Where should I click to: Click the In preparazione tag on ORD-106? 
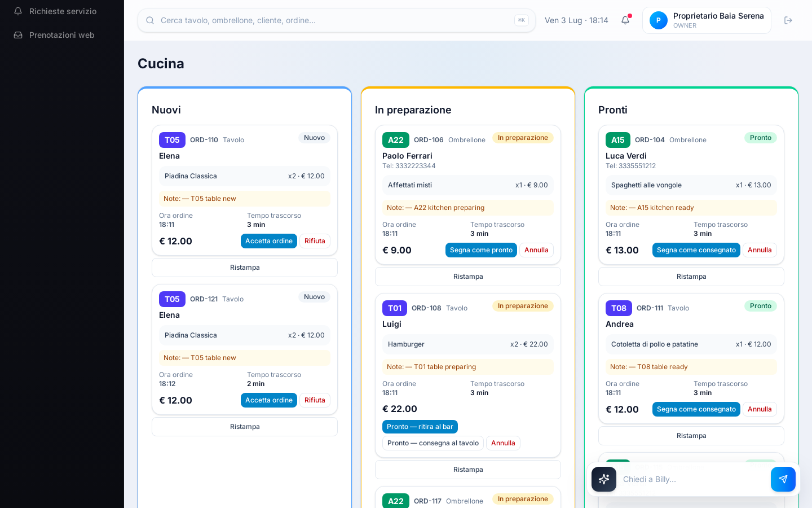523,138
